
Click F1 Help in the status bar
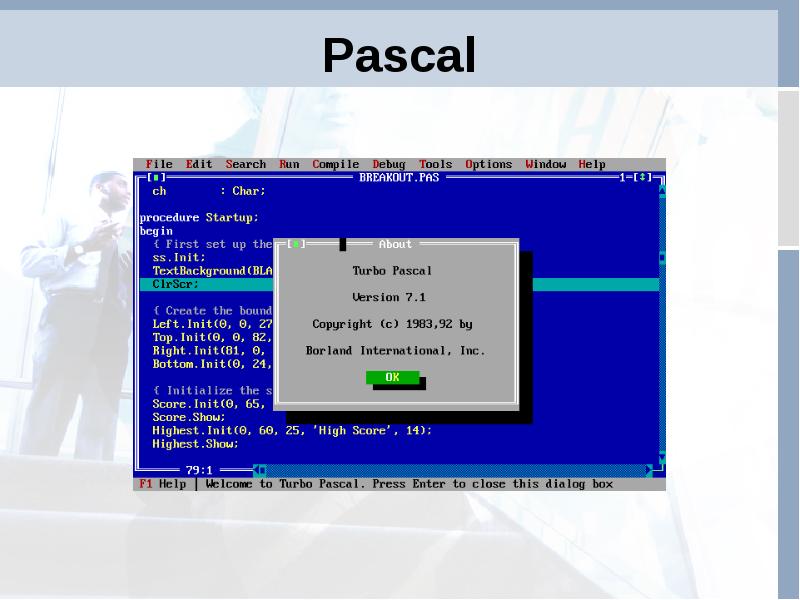(163, 484)
